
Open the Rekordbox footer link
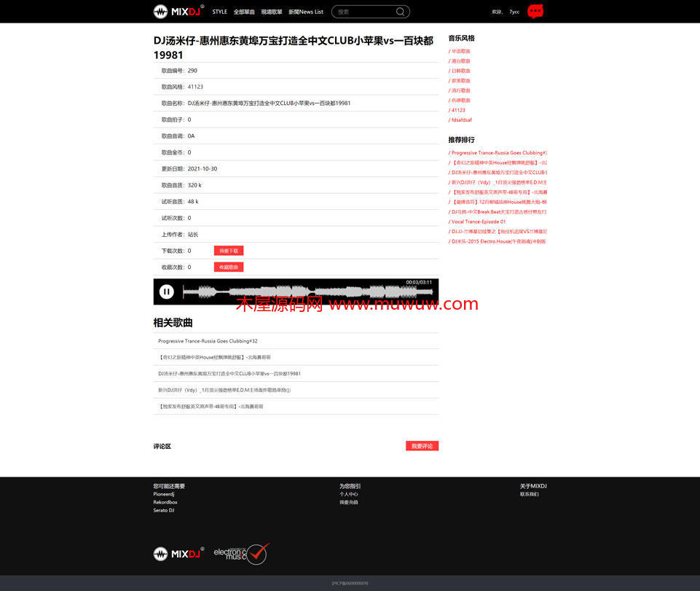(165, 502)
